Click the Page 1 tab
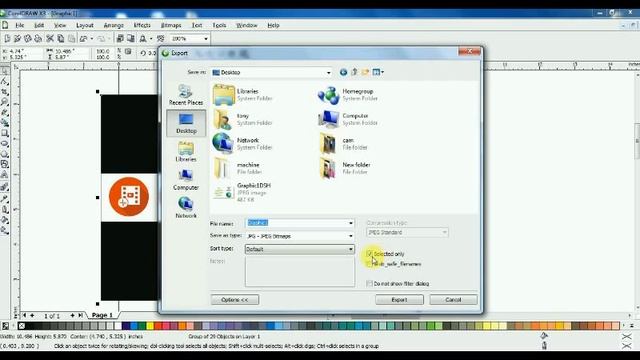The image size is (640, 360). coord(102,315)
